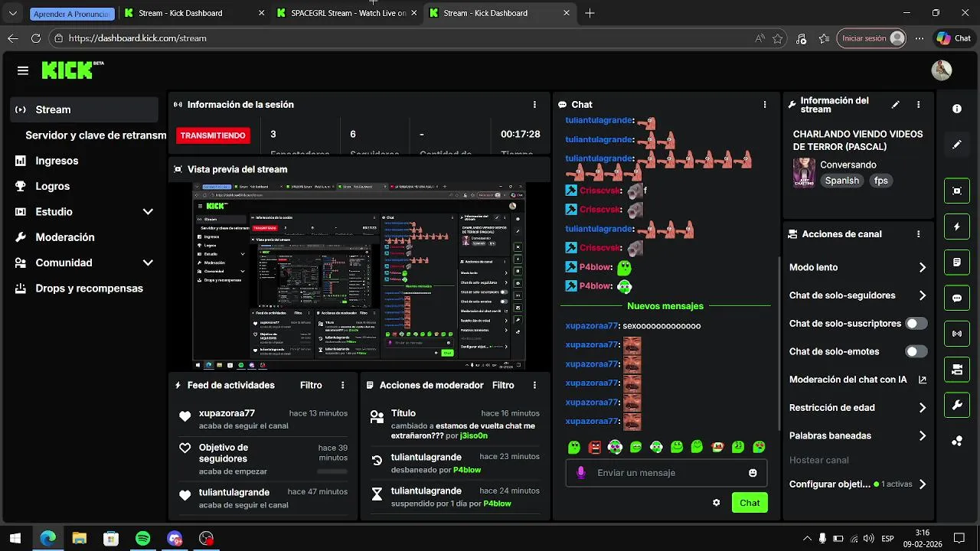
Task: Toggle the notes widget in right sidebar
Action: [957, 262]
